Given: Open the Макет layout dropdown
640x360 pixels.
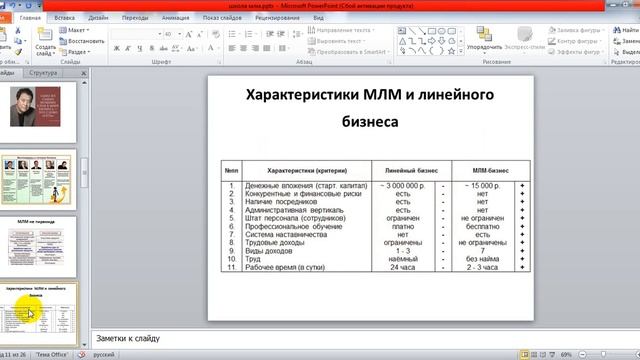Looking at the screenshot, I should click(75, 30).
